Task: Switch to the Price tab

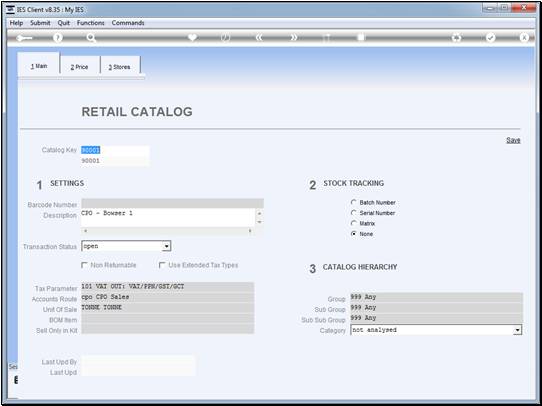Action: (x=80, y=67)
